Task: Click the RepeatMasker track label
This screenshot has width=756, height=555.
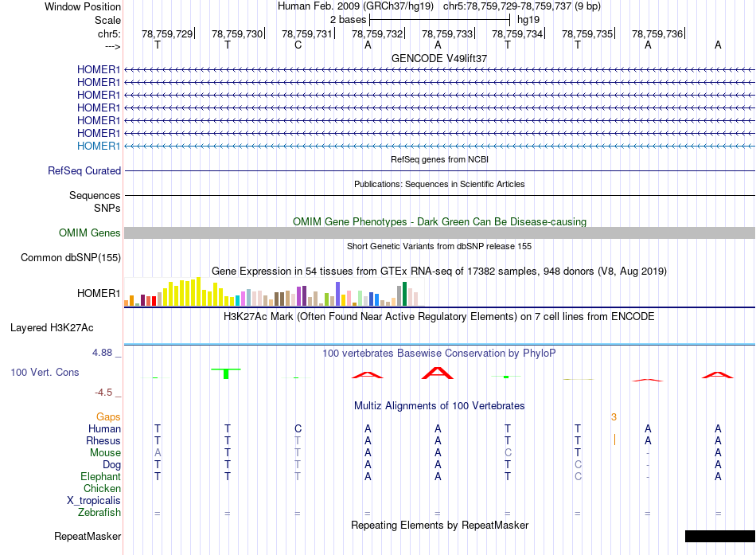Action: point(88,536)
